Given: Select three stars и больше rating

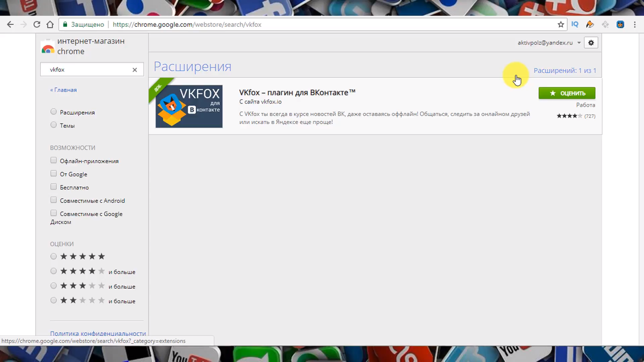Looking at the screenshot, I should coord(53,286).
